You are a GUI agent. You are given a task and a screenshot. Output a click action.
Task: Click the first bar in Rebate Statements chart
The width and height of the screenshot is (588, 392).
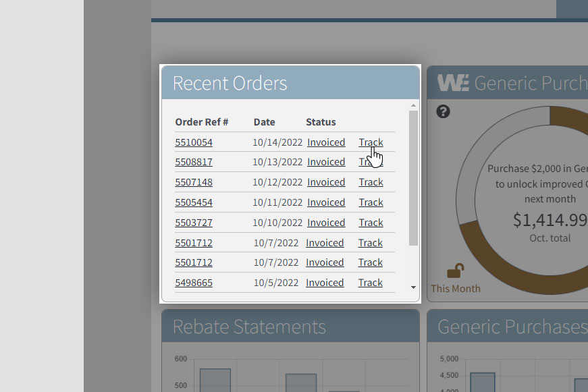[215, 380]
